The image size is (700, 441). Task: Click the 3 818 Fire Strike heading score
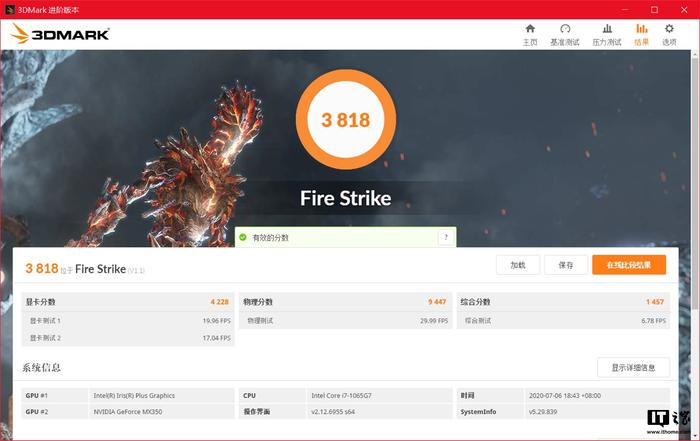point(42,268)
